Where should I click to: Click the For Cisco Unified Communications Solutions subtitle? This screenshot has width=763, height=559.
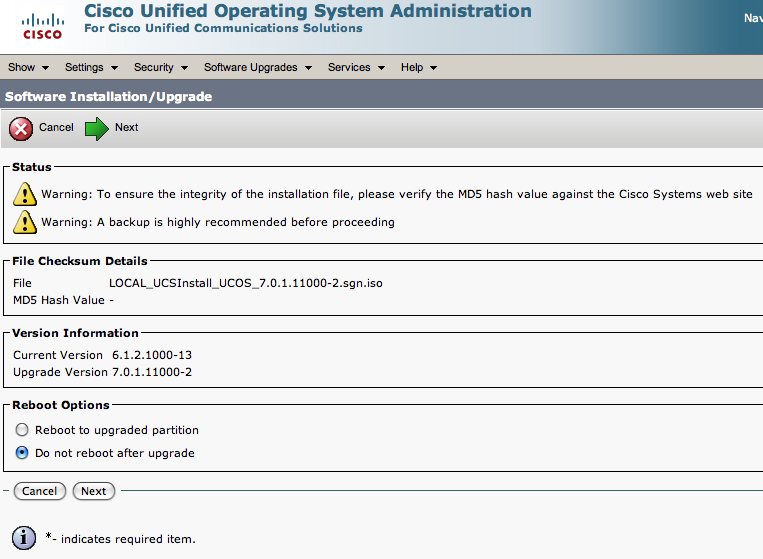point(223,28)
